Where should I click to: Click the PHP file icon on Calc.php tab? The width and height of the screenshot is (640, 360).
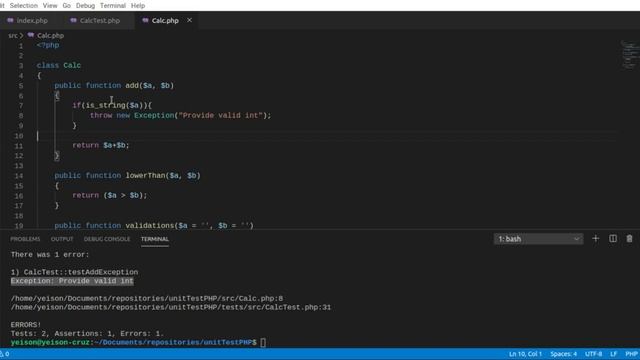click(x=145, y=20)
